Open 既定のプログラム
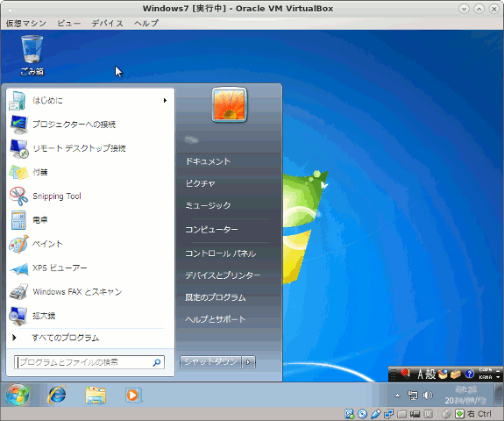The height and width of the screenshot is (421, 504). point(216,297)
